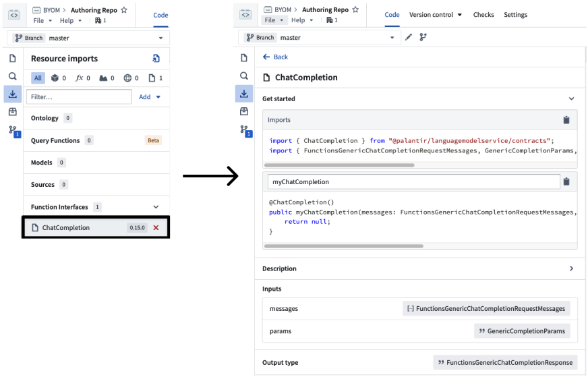The height and width of the screenshot is (377, 588).
Task: Expand the Description section
Action: pyautogui.click(x=571, y=268)
